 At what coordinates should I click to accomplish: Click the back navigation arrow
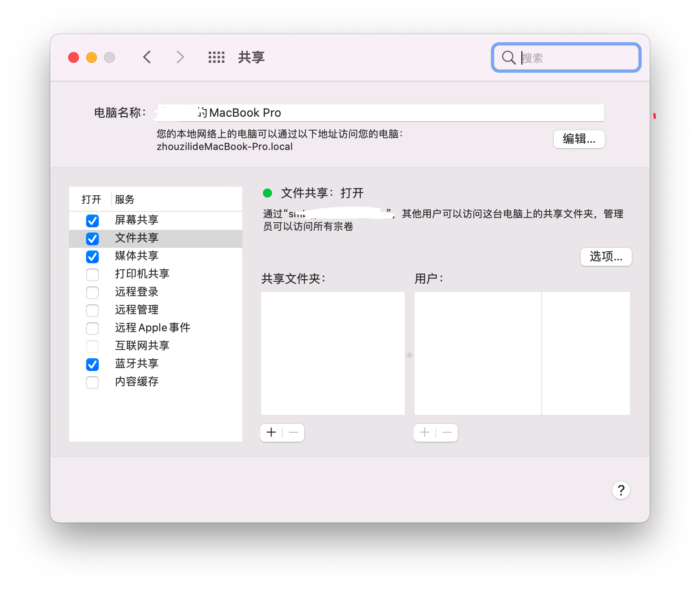147,57
